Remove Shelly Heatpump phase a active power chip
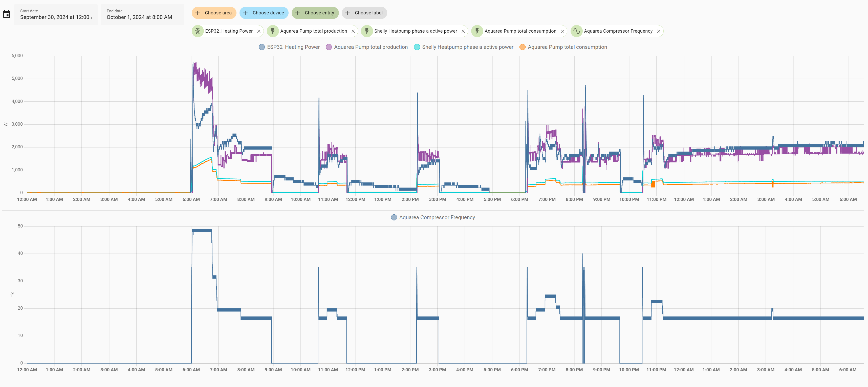 tap(463, 31)
